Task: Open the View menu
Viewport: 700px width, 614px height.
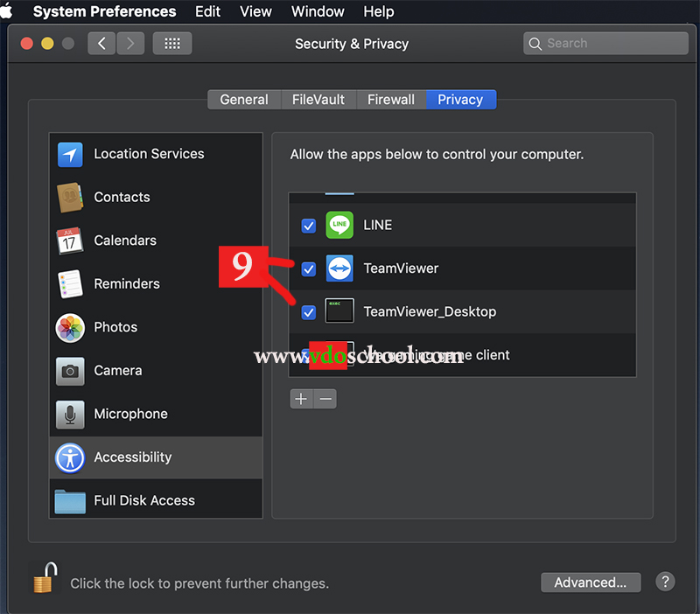Action: [x=255, y=11]
